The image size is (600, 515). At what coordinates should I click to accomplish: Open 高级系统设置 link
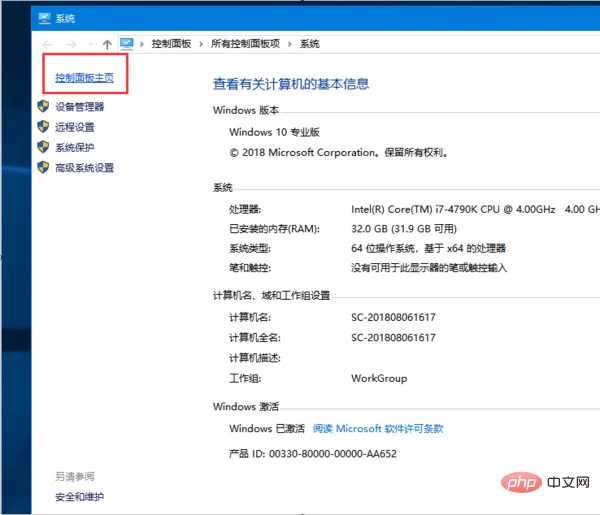click(x=85, y=168)
